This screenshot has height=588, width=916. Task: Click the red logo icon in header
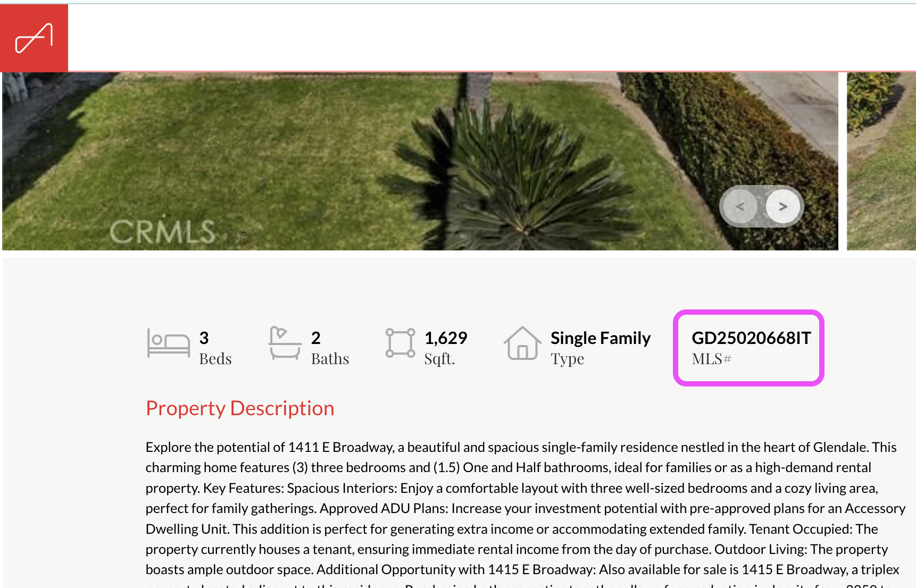34,38
